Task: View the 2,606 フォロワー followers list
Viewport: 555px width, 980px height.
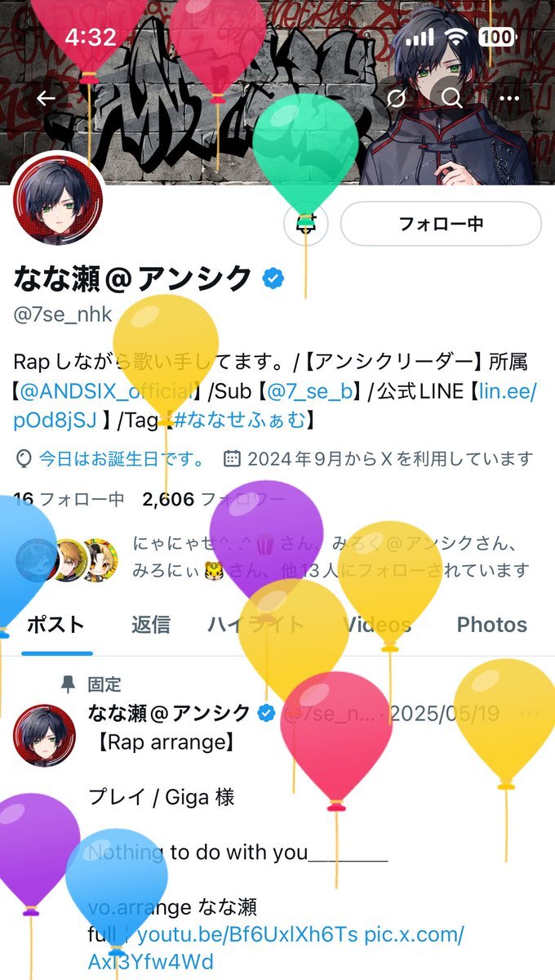Action: click(214, 499)
